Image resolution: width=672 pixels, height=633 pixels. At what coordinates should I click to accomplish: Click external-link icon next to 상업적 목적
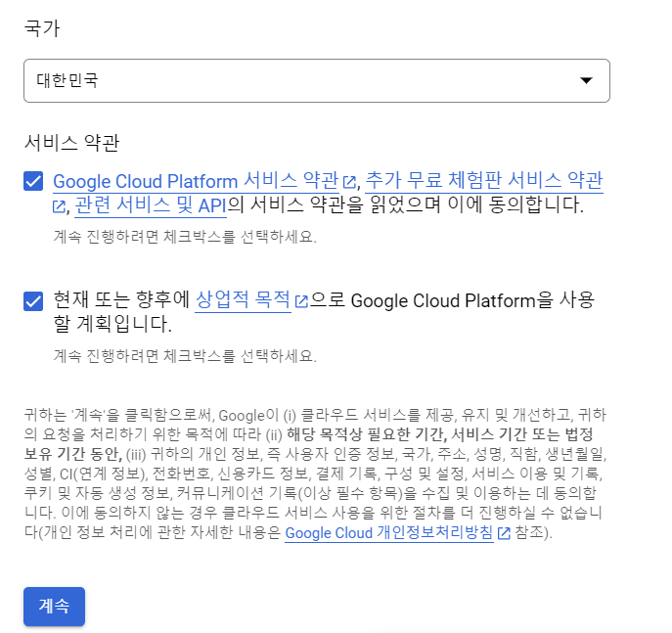point(301,301)
